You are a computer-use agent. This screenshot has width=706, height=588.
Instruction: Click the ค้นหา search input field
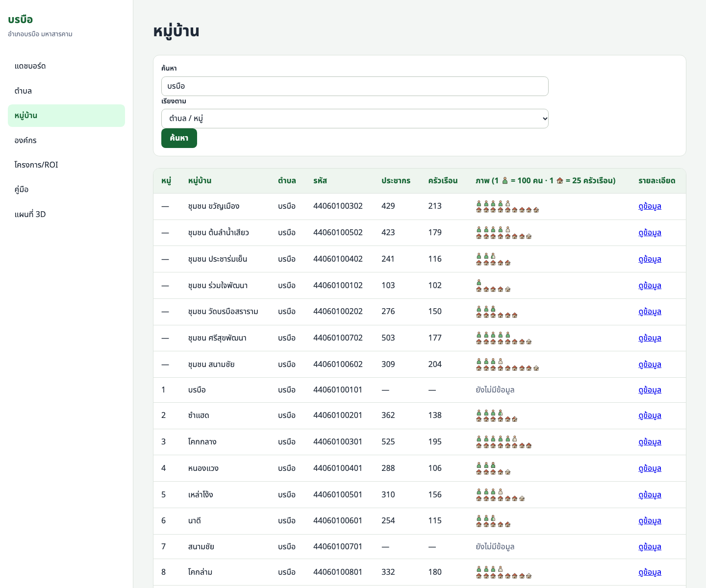(x=354, y=86)
